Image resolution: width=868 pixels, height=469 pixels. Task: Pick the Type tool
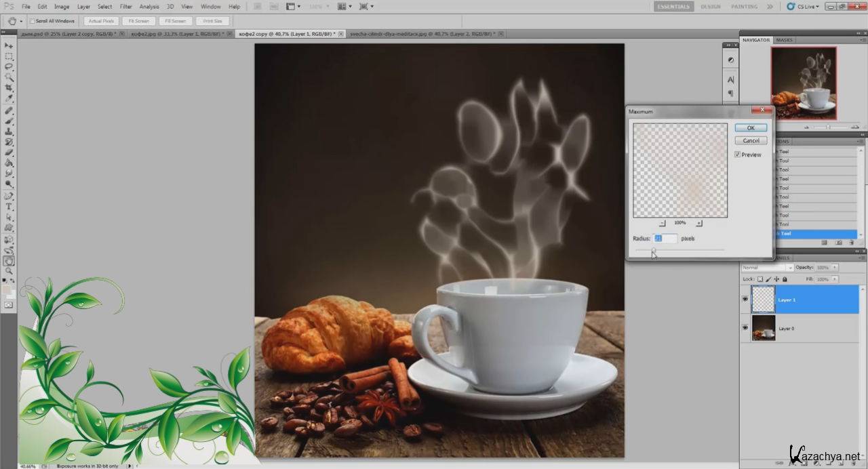coord(9,207)
